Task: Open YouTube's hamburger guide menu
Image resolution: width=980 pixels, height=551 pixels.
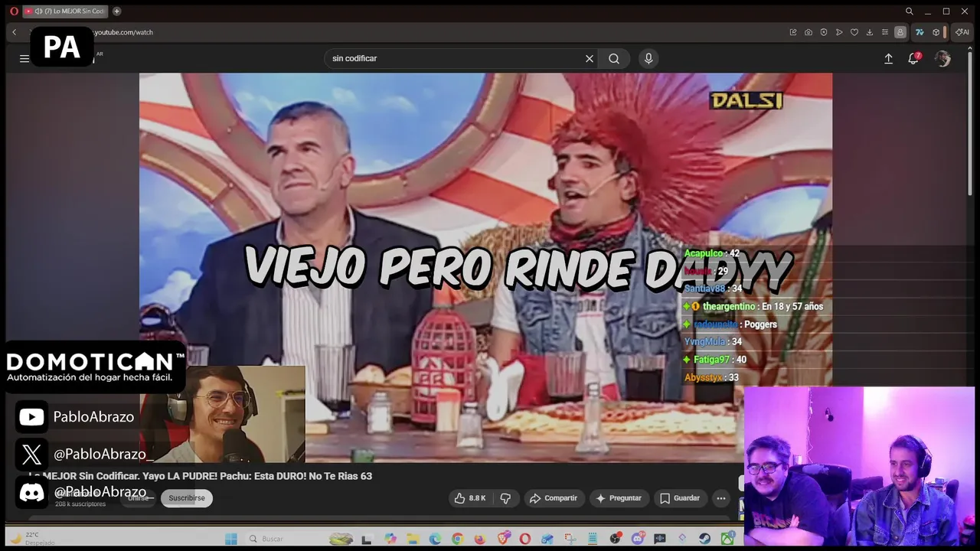Action: (x=24, y=58)
